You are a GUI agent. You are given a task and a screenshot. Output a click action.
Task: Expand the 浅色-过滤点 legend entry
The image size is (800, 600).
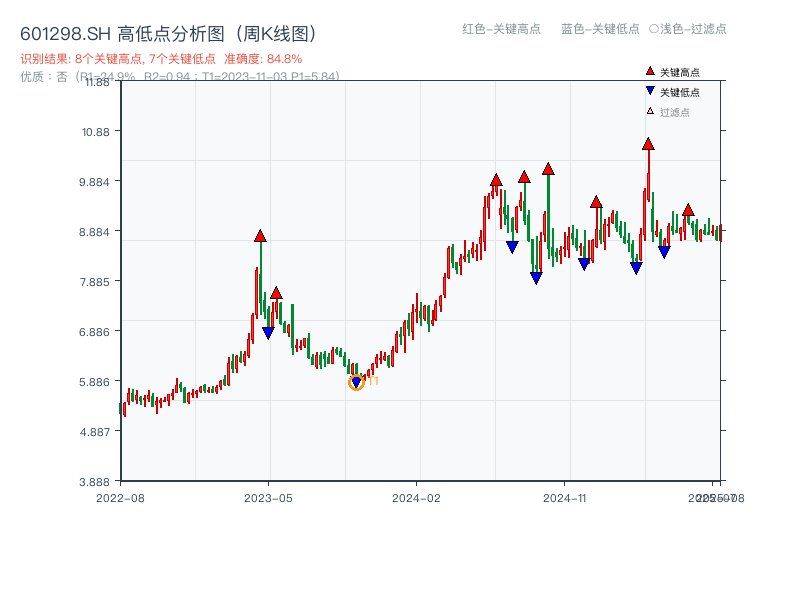(690, 30)
